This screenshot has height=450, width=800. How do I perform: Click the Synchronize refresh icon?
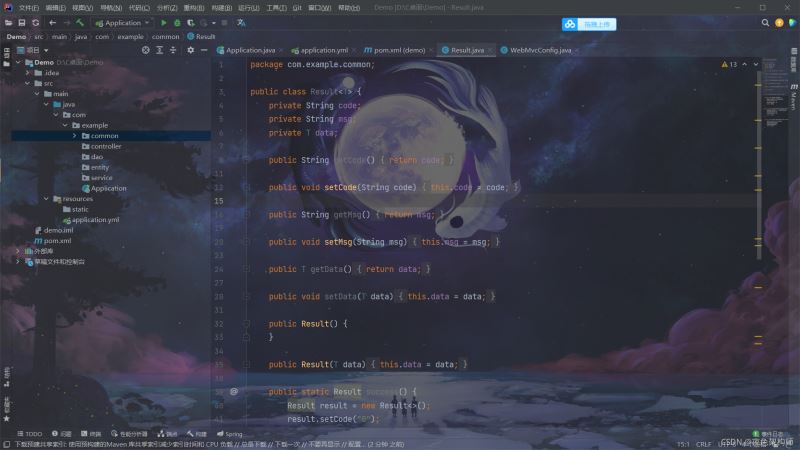(x=36, y=23)
